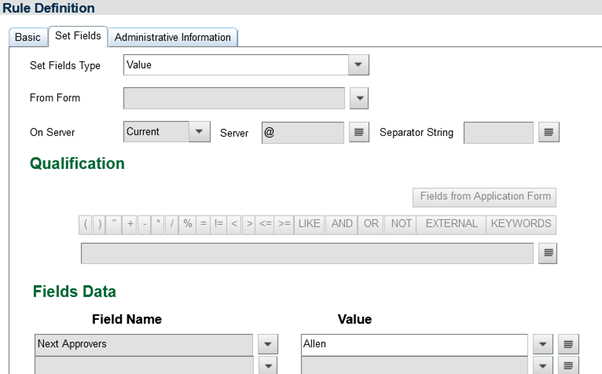Viewport: 602px width, 374px height.
Task: Expand the On Server Current dropdown
Action: pyautogui.click(x=199, y=132)
